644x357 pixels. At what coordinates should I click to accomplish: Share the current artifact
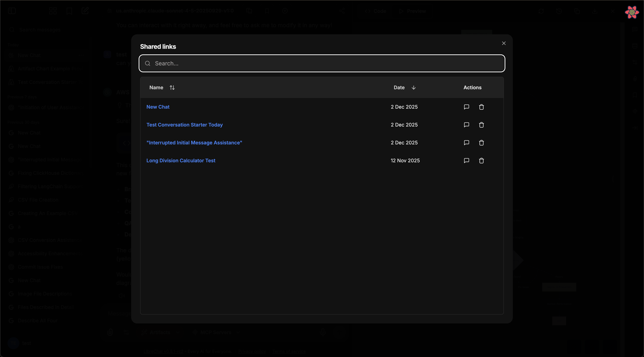pyautogui.click(x=342, y=11)
